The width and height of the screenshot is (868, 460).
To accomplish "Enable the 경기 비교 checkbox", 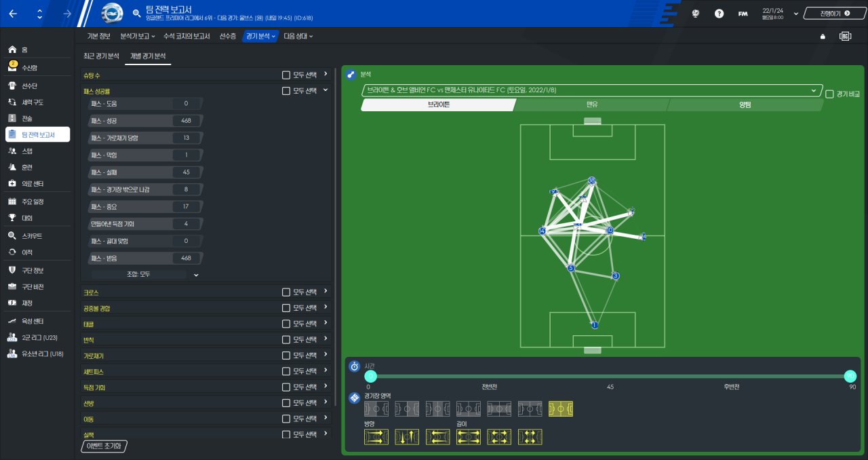I will [829, 94].
